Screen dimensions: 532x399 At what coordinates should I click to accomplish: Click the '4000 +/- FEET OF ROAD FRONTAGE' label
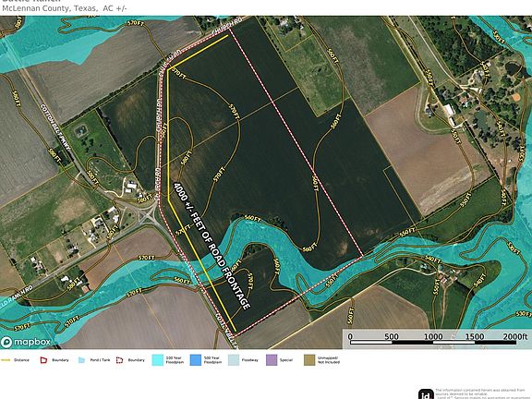212,246
